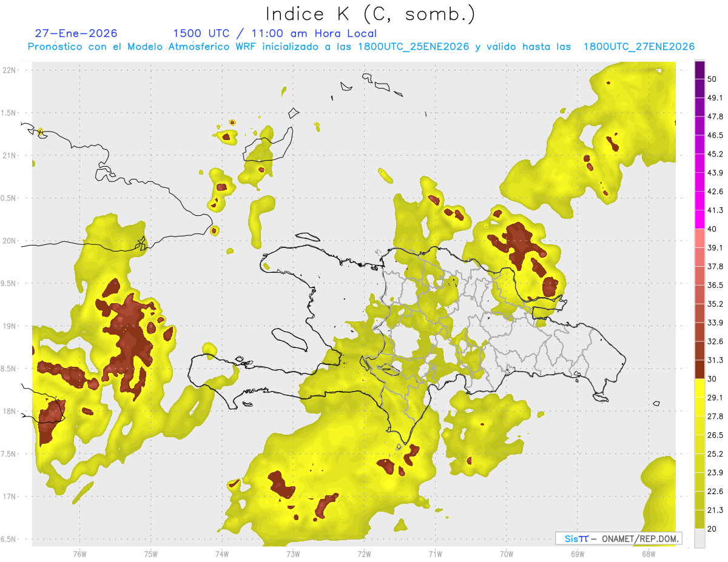
Task: Click the latitude label '17N'
Action: tap(10, 497)
